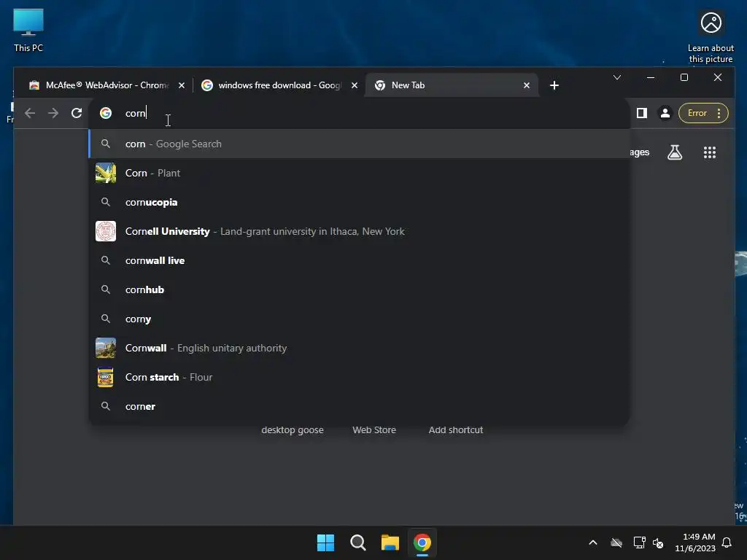Click the Cornell University crest thumbnail

[106, 231]
